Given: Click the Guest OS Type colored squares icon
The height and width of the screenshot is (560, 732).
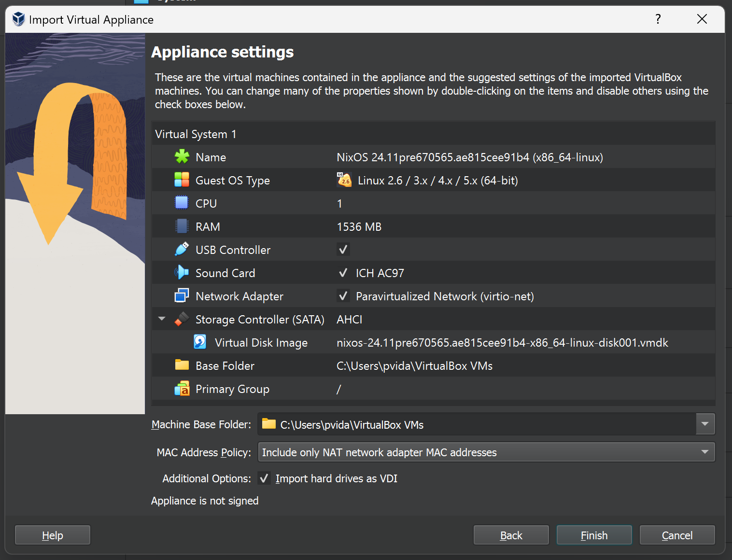Looking at the screenshot, I should (182, 180).
